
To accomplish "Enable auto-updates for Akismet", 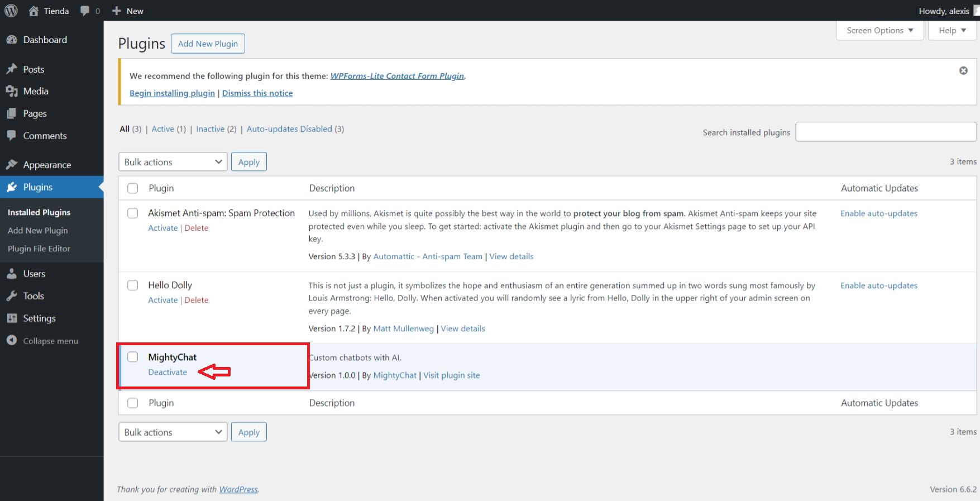I will [x=879, y=213].
